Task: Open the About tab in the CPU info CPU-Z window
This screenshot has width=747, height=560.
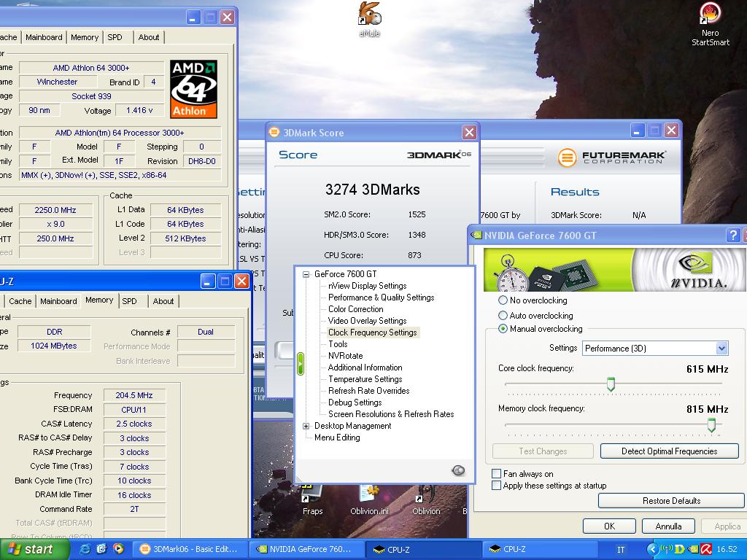Action: 149,37
